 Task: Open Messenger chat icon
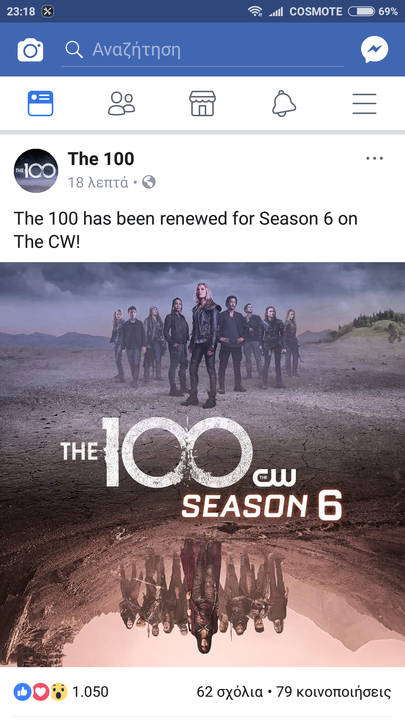(x=374, y=49)
